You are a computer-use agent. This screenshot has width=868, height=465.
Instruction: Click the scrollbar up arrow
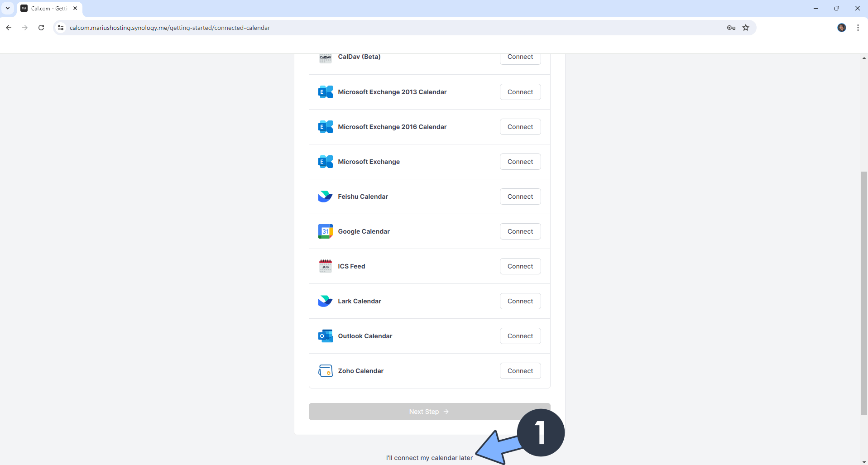864,58
